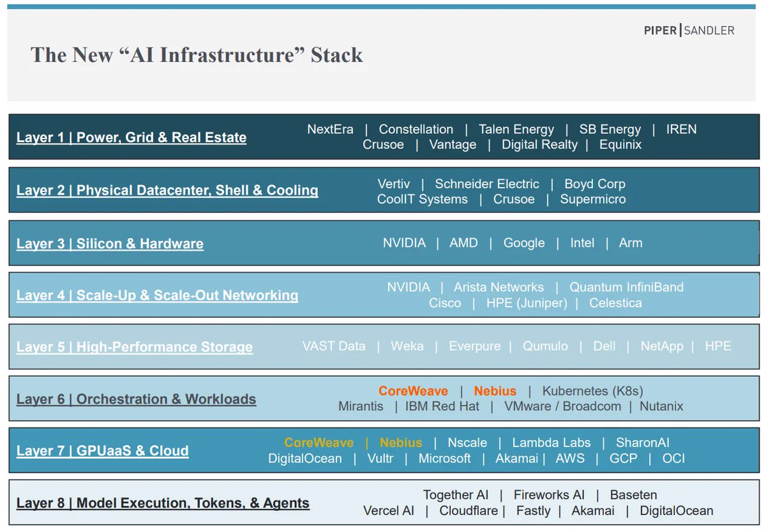The image size is (766, 532).
Task: Select Digital Realty
Action: click(539, 145)
